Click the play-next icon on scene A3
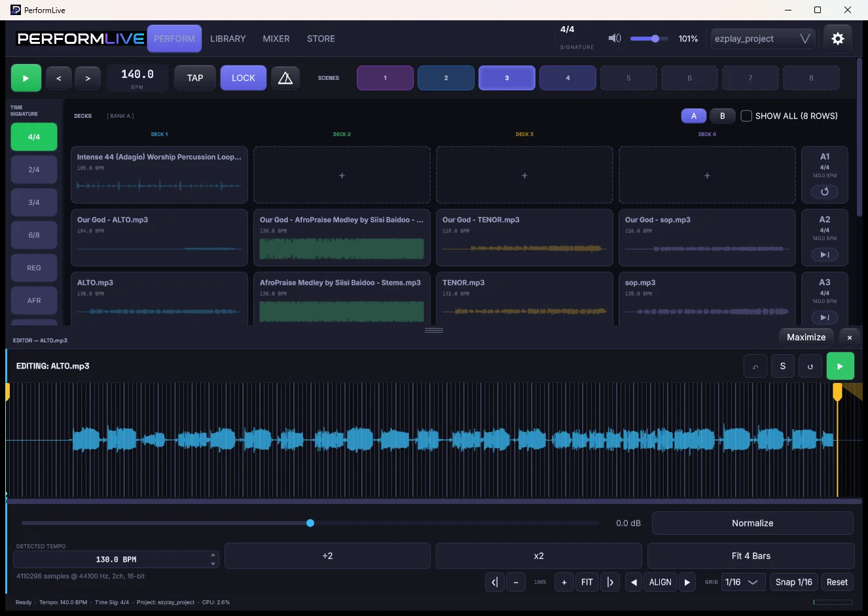Image resolution: width=868 pixels, height=616 pixels. pyautogui.click(x=825, y=317)
